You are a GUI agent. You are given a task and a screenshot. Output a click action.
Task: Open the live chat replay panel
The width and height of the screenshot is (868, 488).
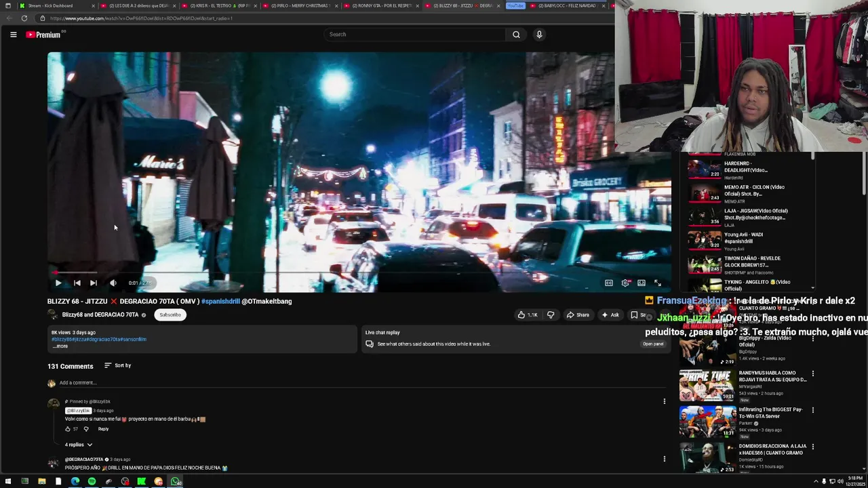click(x=653, y=344)
